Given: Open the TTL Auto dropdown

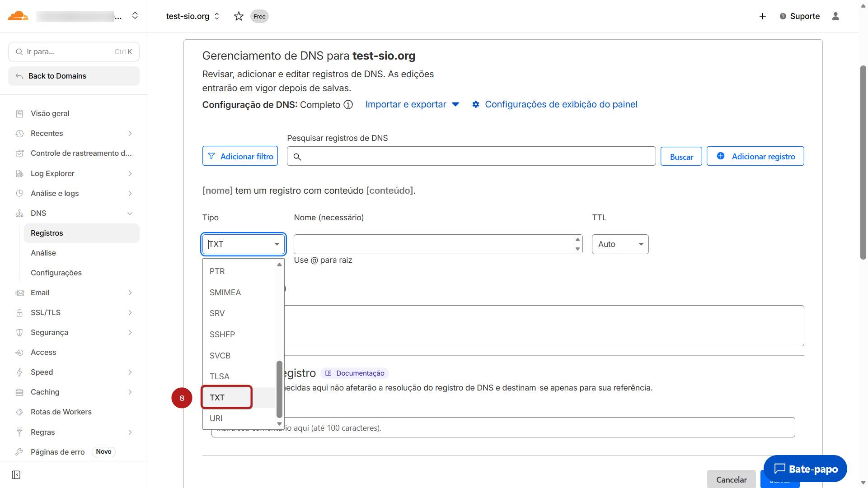Looking at the screenshot, I should click(620, 244).
